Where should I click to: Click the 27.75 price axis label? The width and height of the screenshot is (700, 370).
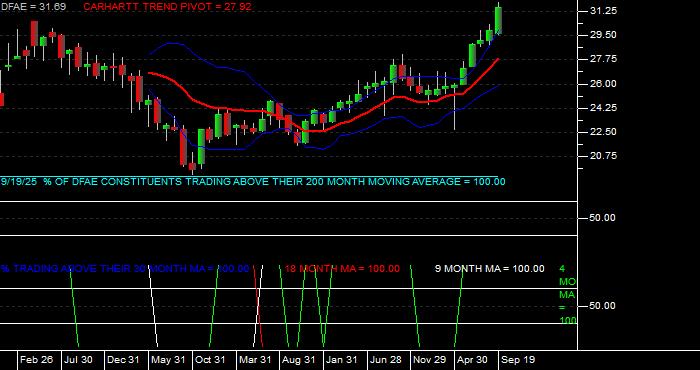coord(603,59)
